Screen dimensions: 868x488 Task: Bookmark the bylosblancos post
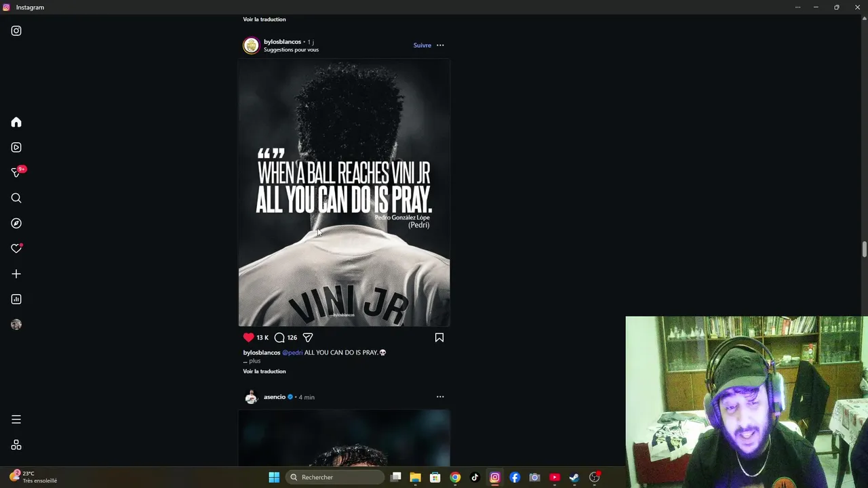coord(439,337)
